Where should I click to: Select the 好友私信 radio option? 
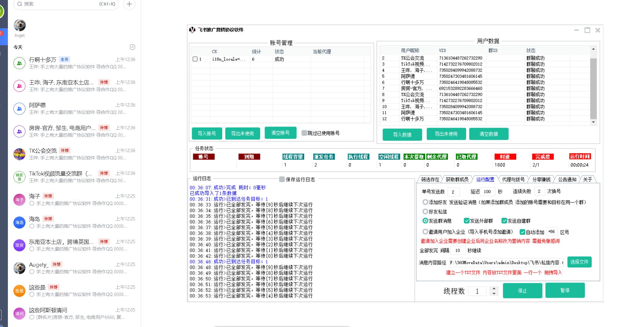pyautogui.click(x=425, y=212)
